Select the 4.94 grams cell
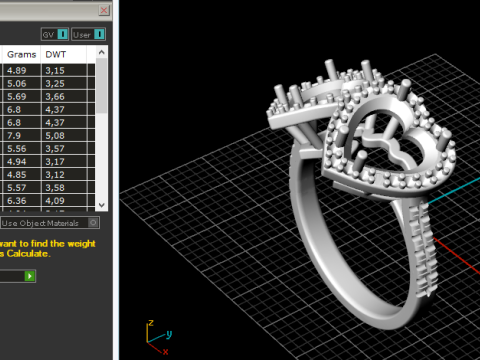 21,161
